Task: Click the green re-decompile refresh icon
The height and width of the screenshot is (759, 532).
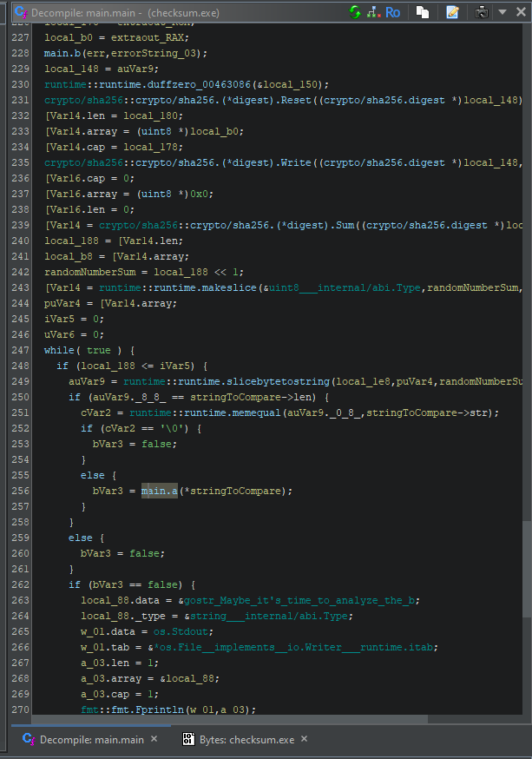Action: (355, 12)
